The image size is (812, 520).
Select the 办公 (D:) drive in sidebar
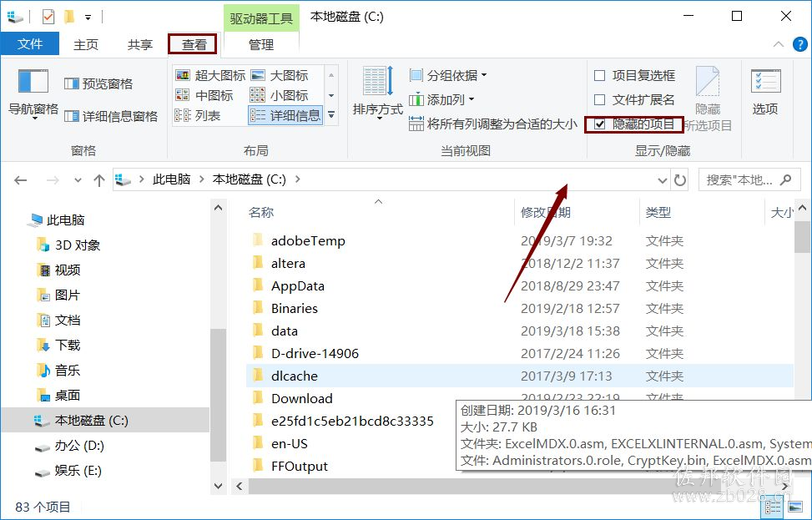[79, 446]
